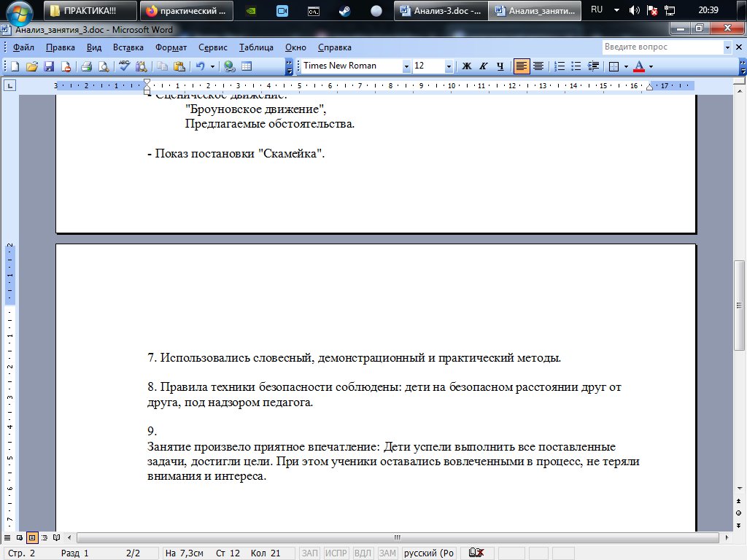This screenshot has height=560, width=747.
Task: Switch to Print Layout view button
Action: pyautogui.click(x=32, y=537)
